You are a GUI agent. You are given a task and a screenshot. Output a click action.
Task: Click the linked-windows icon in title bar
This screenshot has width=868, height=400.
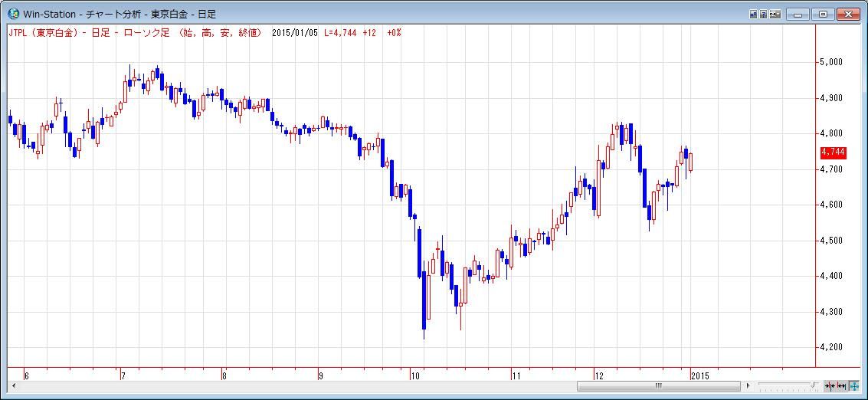coord(753,15)
